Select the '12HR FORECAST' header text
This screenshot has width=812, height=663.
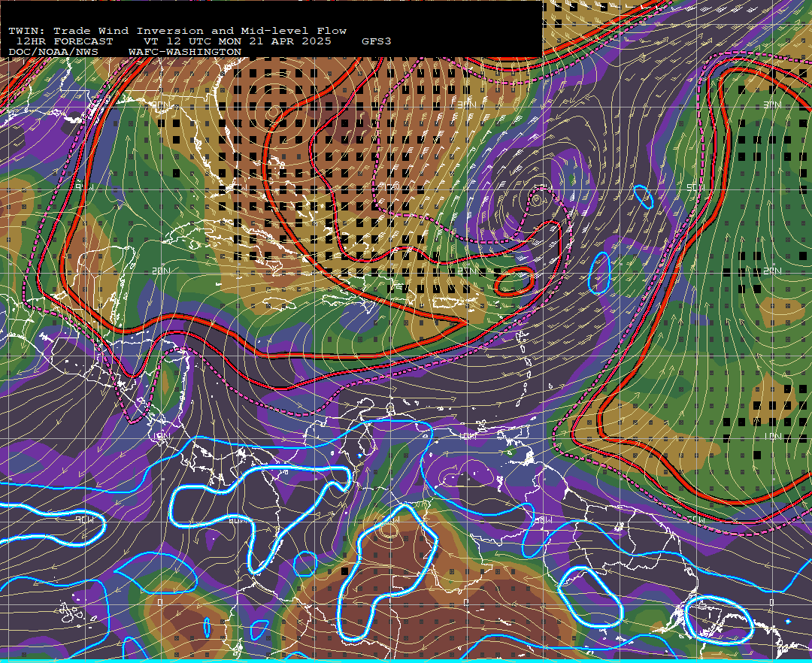coord(64,41)
